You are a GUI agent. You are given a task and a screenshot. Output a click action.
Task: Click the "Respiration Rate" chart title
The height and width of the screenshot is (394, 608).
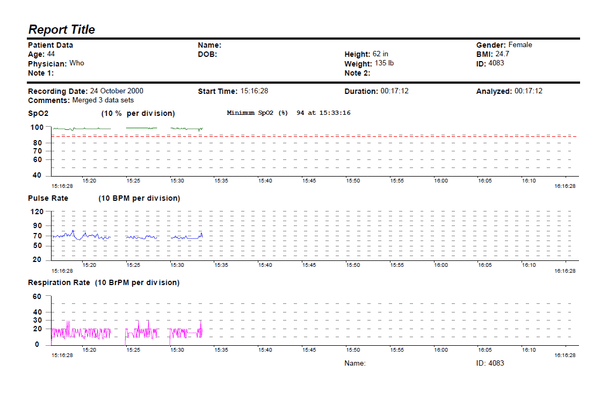(59, 283)
